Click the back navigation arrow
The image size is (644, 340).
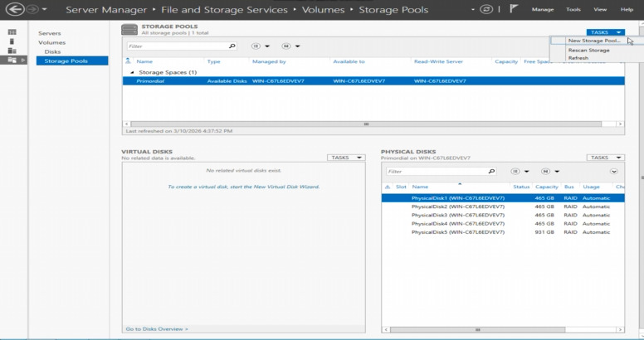14,9
